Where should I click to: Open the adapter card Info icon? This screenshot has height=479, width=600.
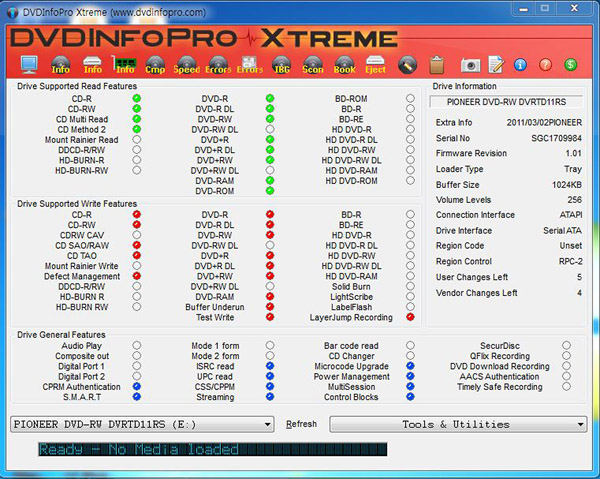pyautogui.click(x=124, y=65)
